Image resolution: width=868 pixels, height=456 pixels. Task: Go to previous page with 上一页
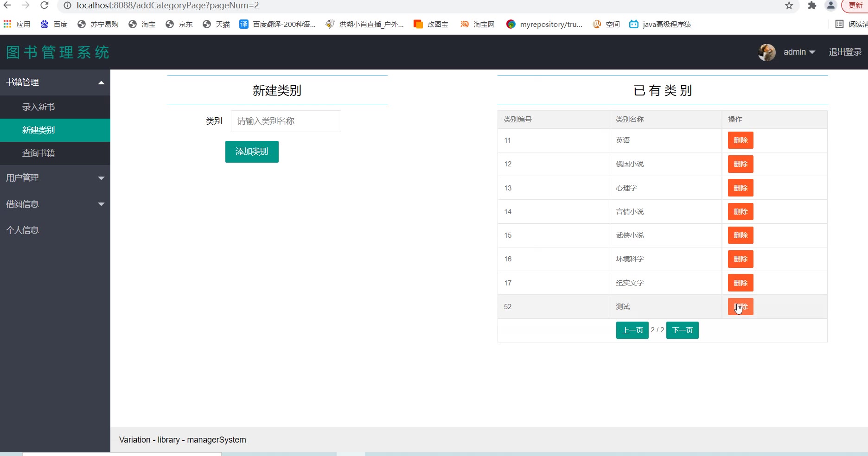click(632, 330)
